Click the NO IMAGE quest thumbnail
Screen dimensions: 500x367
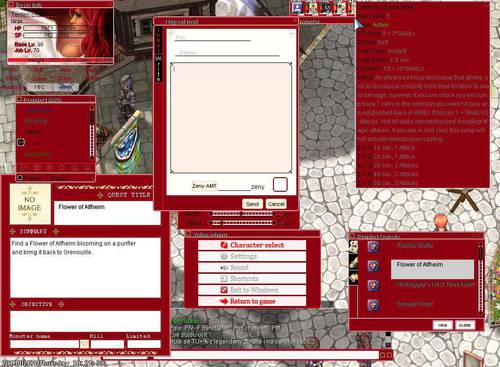click(30, 204)
